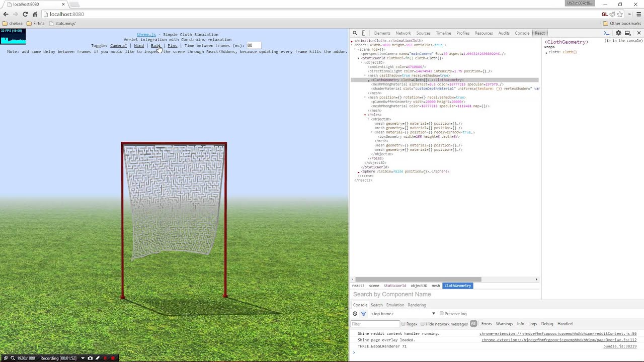
Task: Toggle the console filter funnel
Action: [363, 314]
